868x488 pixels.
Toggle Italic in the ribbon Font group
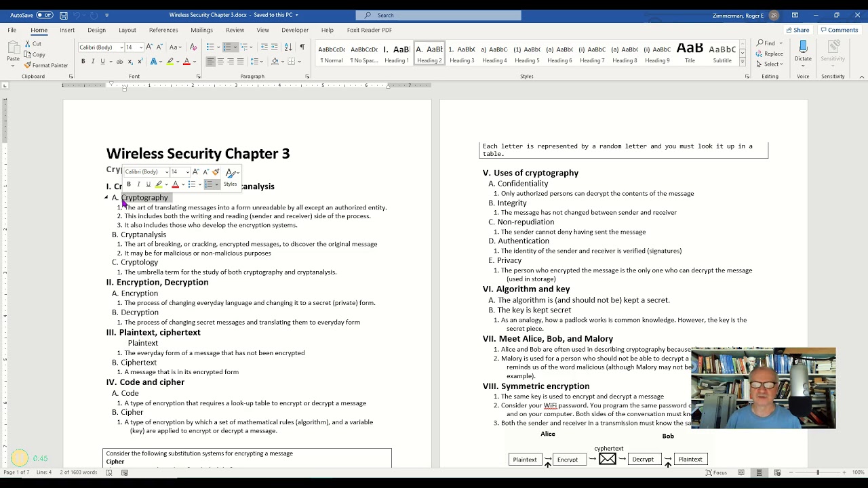(x=93, y=61)
